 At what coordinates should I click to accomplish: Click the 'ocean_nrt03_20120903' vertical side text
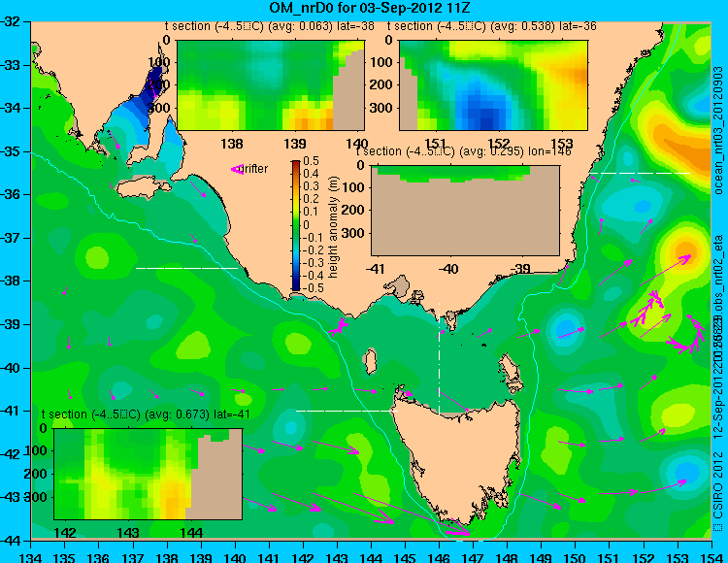[718, 130]
